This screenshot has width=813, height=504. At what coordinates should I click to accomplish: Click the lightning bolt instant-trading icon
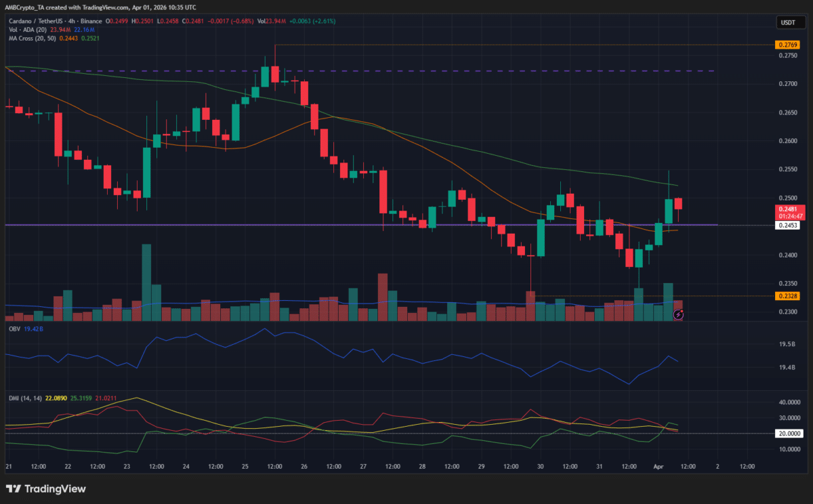click(678, 314)
